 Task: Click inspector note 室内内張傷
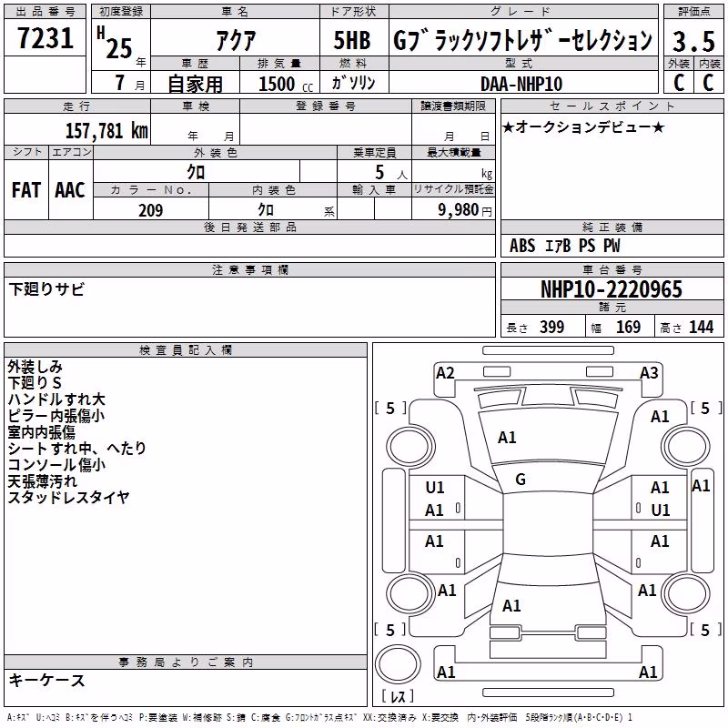[41, 432]
